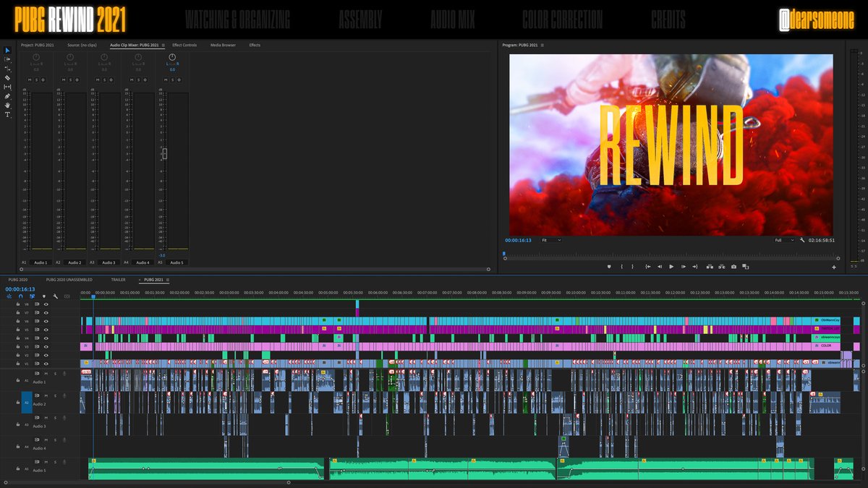Solo Audio 1 in Audio Clip Mixer
This screenshot has height=488, width=868.
click(x=37, y=80)
